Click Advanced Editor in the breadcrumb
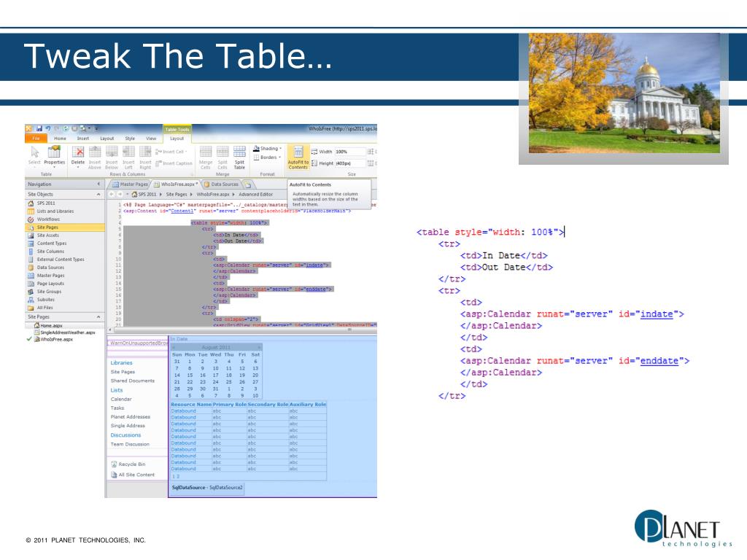 pos(256,194)
